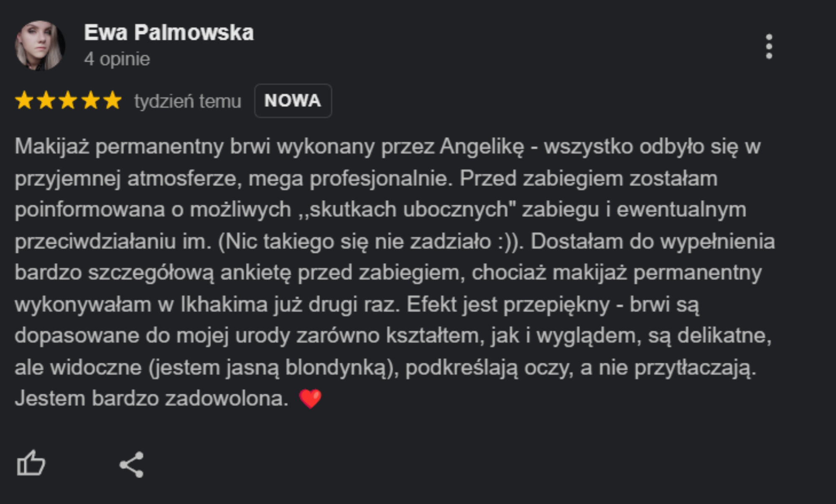Click the red heart emoji
Viewport: 836px width, 504px height.
coord(310,399)
